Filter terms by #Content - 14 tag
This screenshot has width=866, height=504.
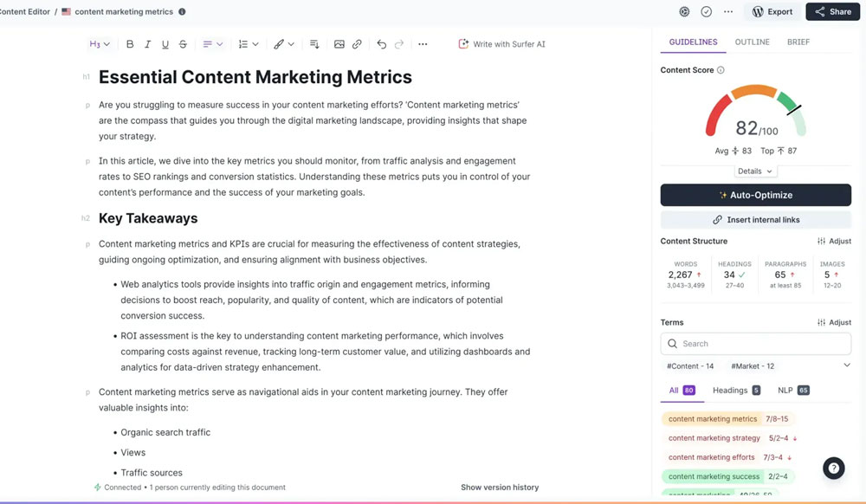point(690,366)
